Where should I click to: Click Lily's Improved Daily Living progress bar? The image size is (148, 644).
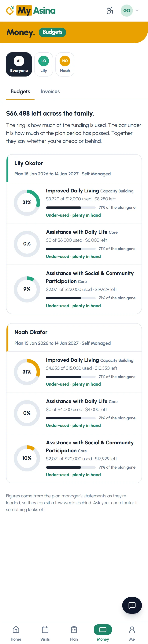tap(71, 207)
